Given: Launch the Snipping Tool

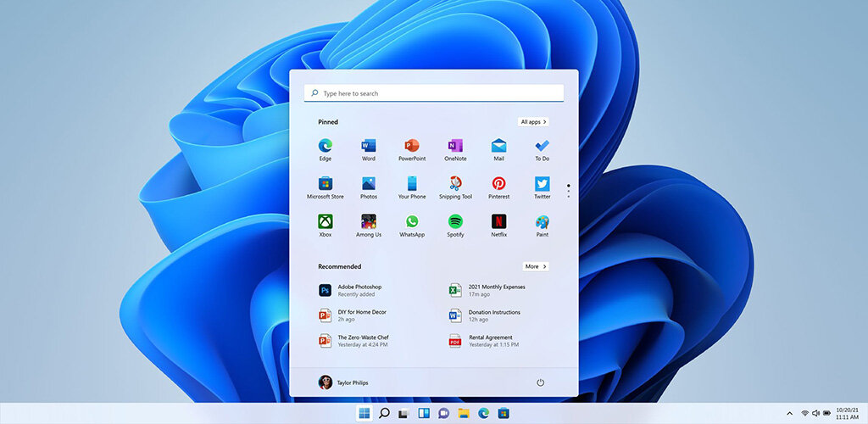Looking at the screenshot, I should click(455, 187).
